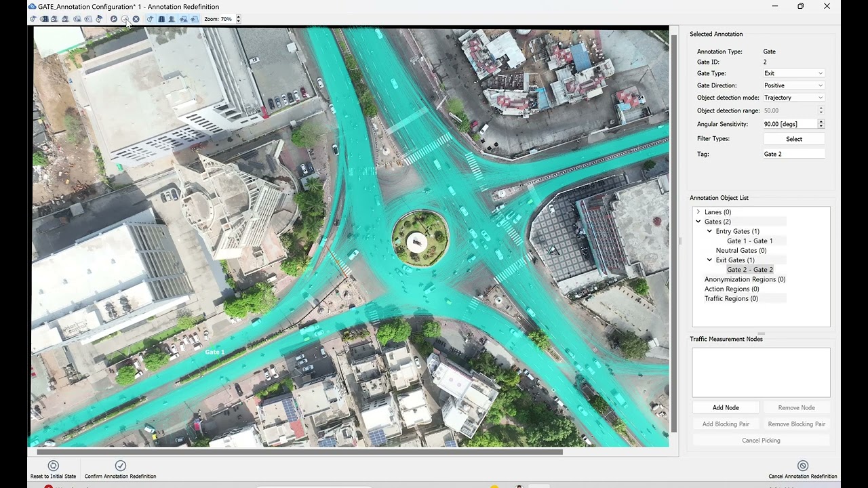The height and width of the screenshot is (488, 868).
Task: Click the X cancel icon in toolbar
Action: click(x=136, y=19)
